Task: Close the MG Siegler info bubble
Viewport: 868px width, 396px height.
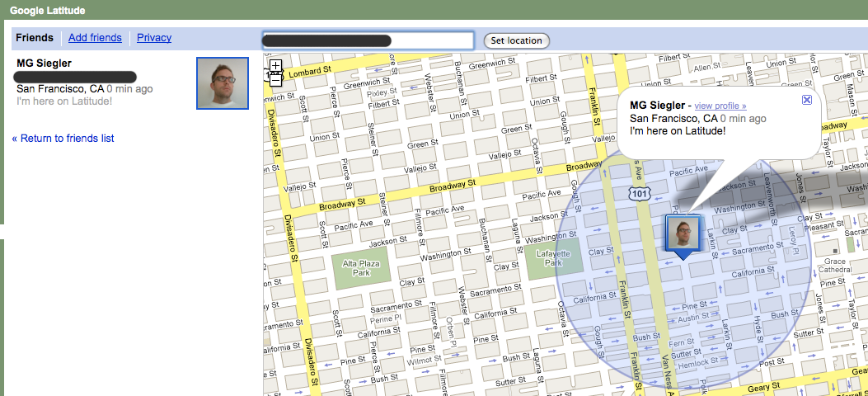Action: (806, 100)
